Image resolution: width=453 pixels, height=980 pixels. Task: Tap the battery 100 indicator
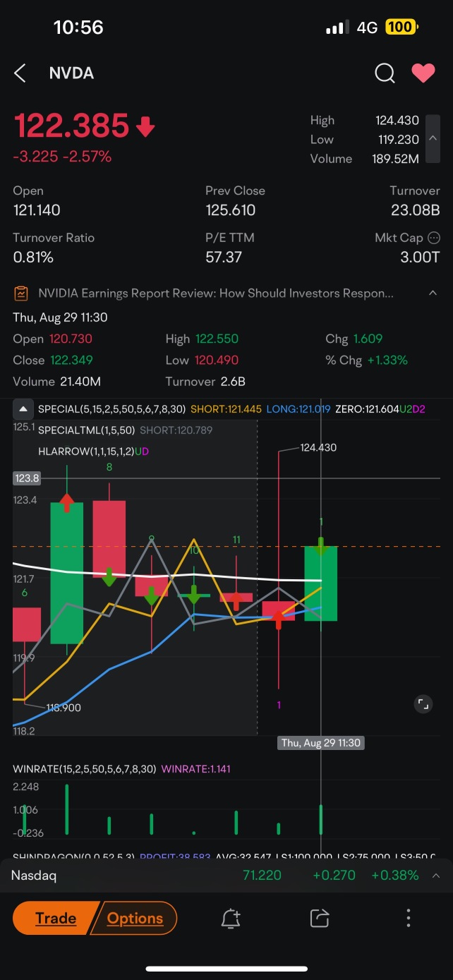(x=401, y=28)
